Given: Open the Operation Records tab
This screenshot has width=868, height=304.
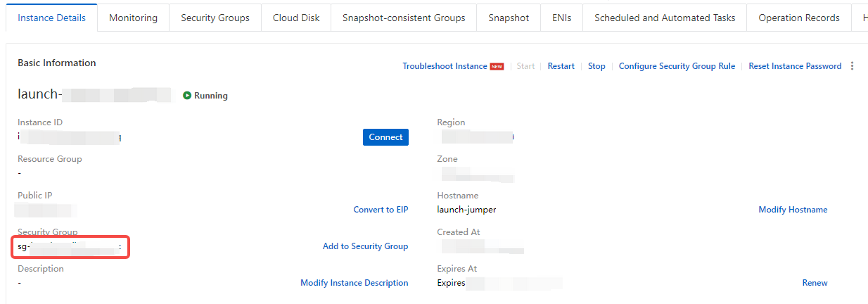Looking at the screenshot, I should 798,18.
